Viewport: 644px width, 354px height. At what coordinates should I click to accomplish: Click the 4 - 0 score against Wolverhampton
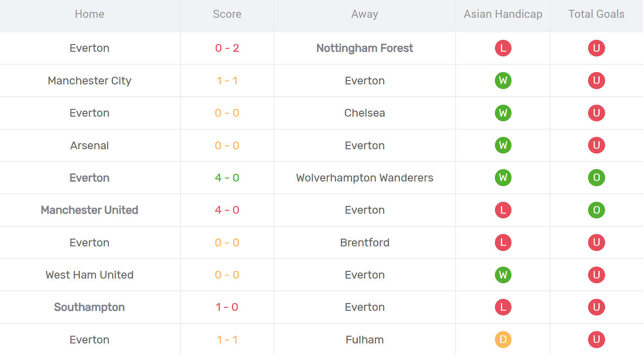pos(227,178)
